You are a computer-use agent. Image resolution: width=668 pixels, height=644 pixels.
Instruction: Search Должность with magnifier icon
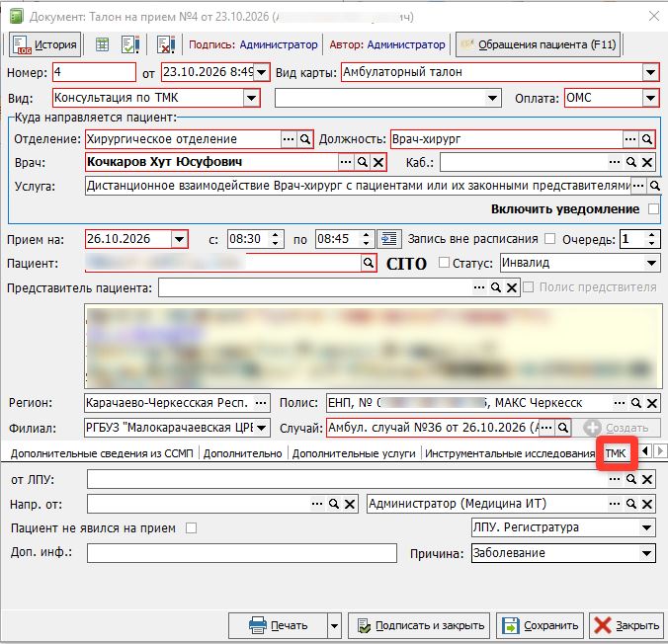coord(646,139)
